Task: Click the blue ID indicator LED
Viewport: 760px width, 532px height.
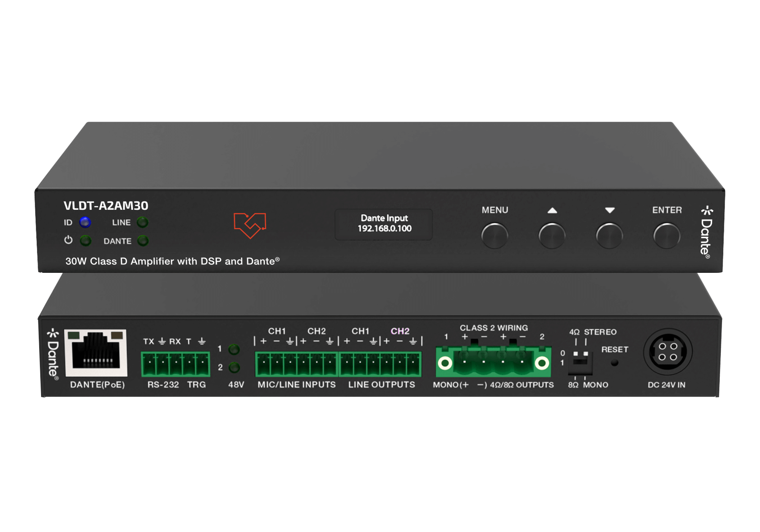Action: click(x=85, y=222)
